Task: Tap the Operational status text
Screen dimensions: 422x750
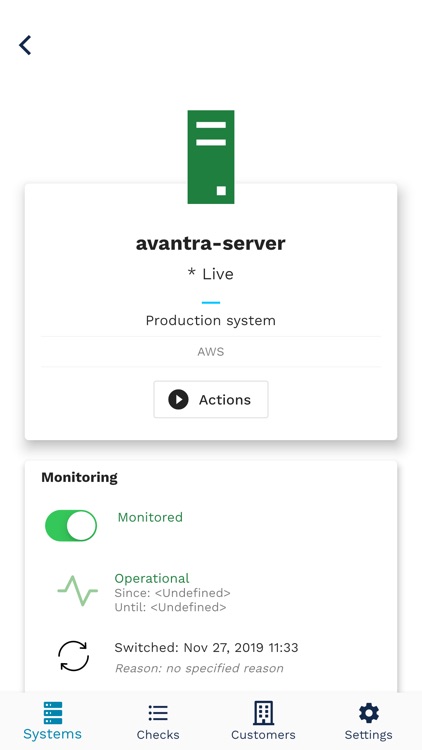Action: (152, 578)
